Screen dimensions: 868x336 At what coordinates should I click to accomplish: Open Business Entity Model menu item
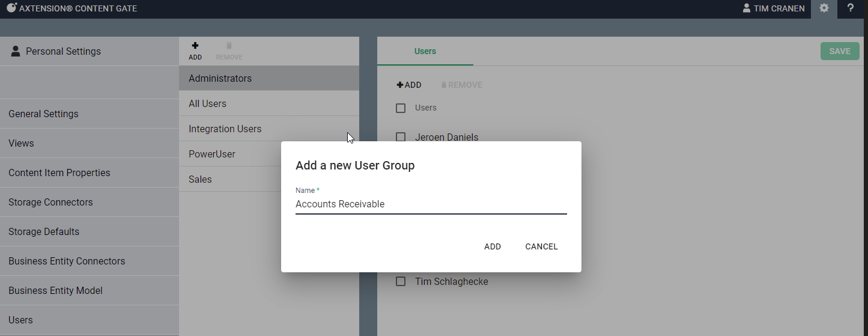point(55,290)
